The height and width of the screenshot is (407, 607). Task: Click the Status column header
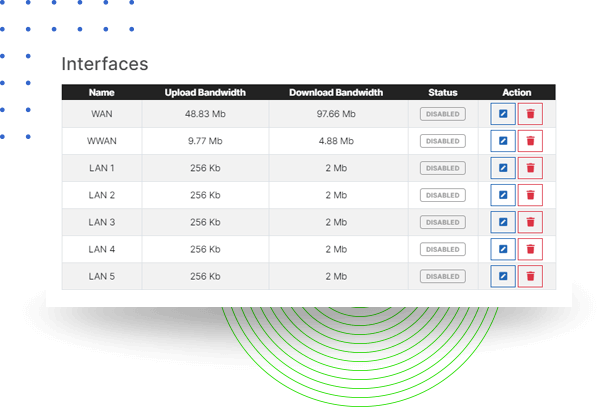[442, 93]
